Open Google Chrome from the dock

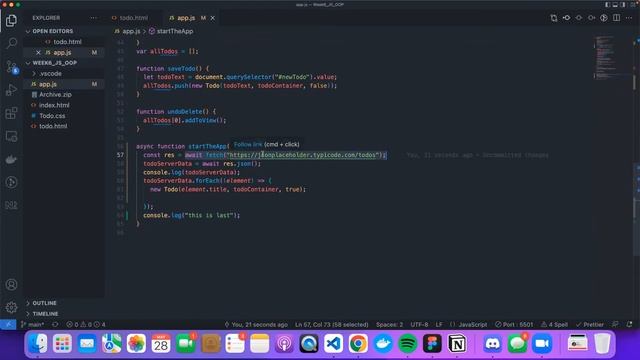coord(358,343)
